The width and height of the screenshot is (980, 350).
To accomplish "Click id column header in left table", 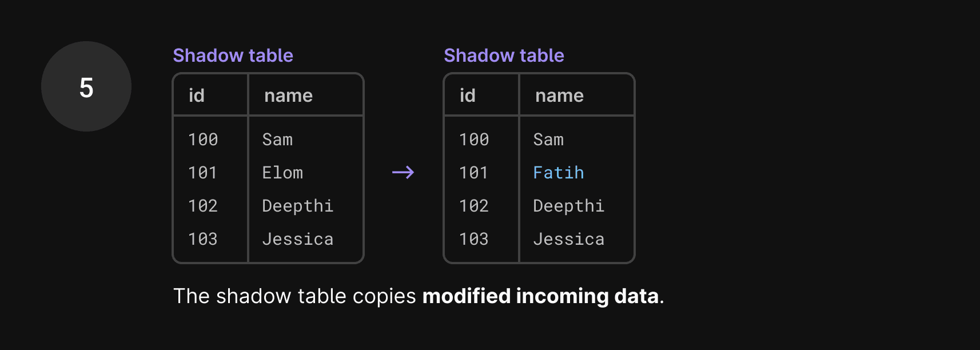I will click(197, 95).
